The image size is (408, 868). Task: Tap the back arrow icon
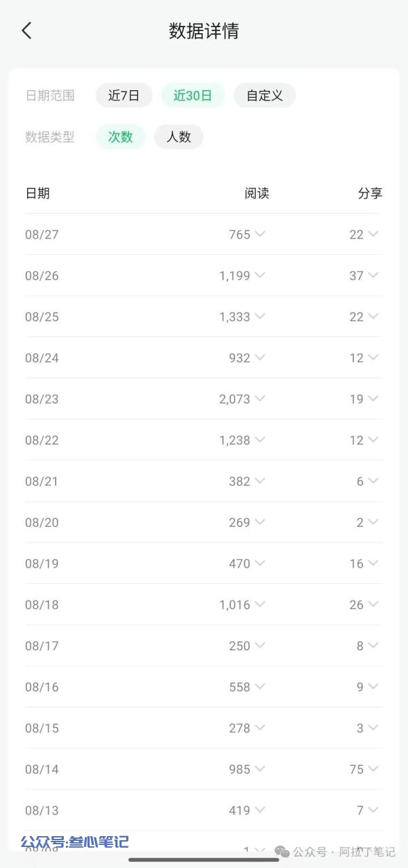click(x=26, y=31)
